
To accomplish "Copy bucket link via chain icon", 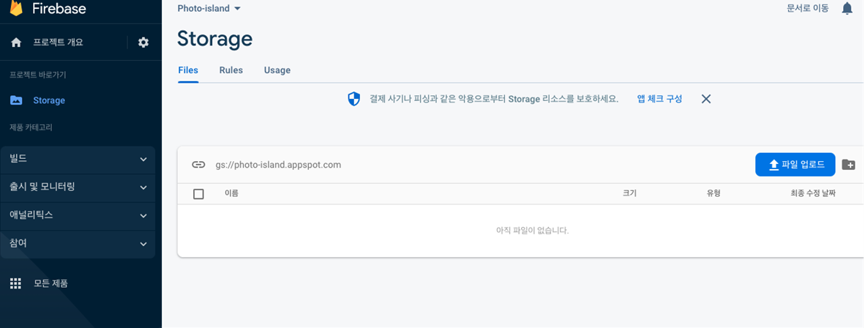I will pyautogui.click(x=198, y=165).
